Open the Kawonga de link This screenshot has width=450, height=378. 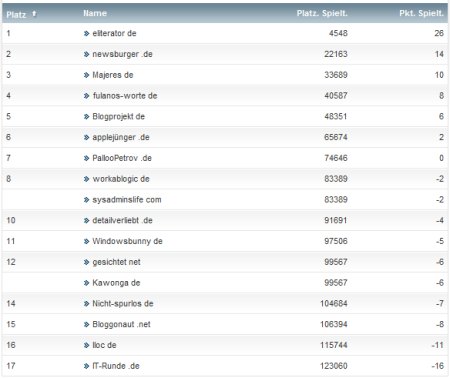click(116, 283)
